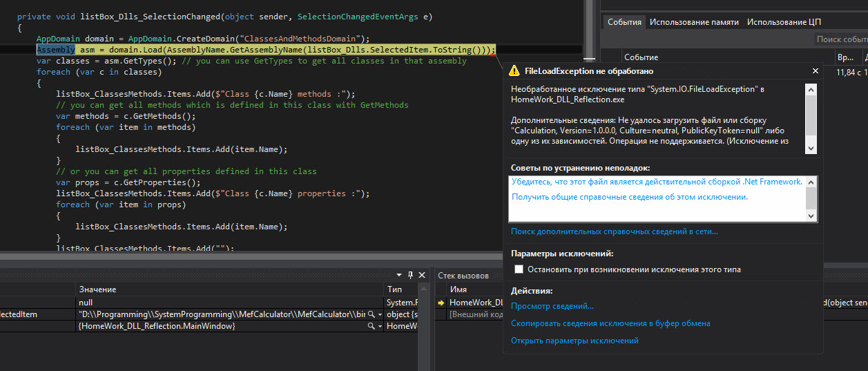
Task: Open Просмотр сведений link
Action: pos(552,306)
